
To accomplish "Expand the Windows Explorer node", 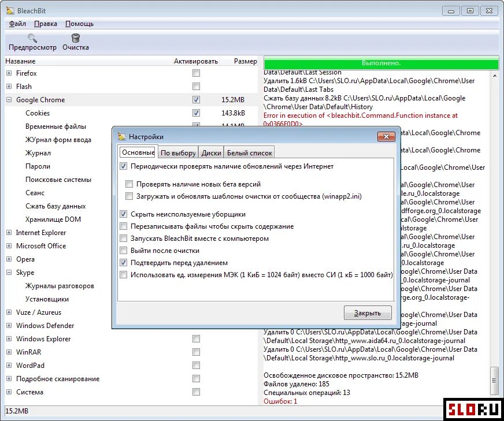I will [x=9, y=339].
